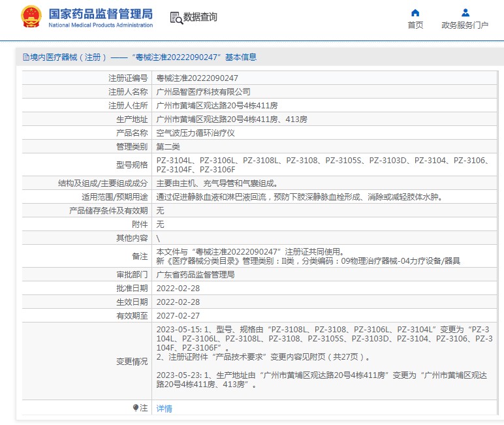Go to the 首页 menu label
Screen dimensions: 504x425
415,25
